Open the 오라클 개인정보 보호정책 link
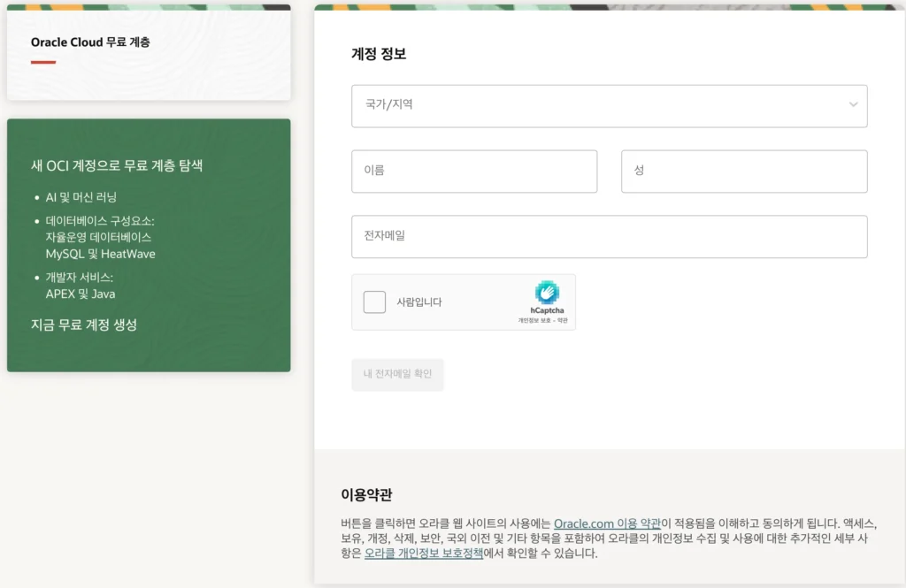The width and height of the screenshot is (906, 588). (424, 554)
